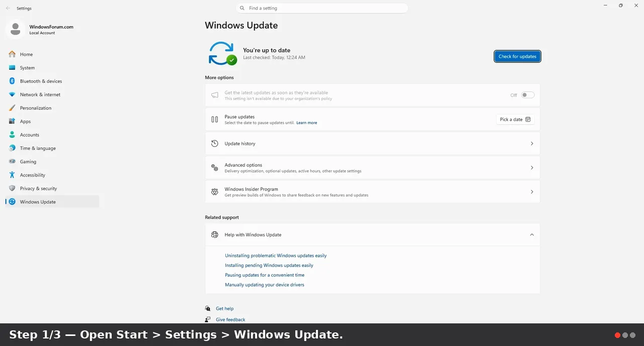Click the Pause updates pause icon
644x346 pixels.
(215, 120)
